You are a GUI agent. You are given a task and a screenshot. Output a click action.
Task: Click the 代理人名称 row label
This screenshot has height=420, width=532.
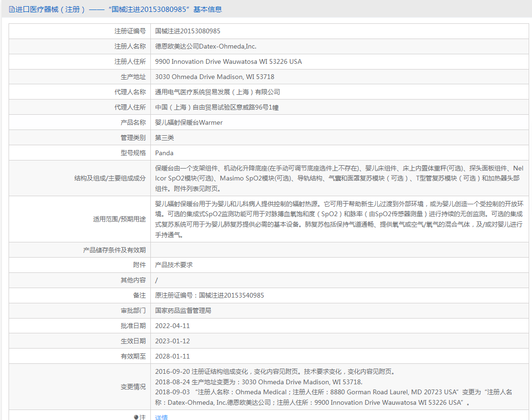[130, 92]
